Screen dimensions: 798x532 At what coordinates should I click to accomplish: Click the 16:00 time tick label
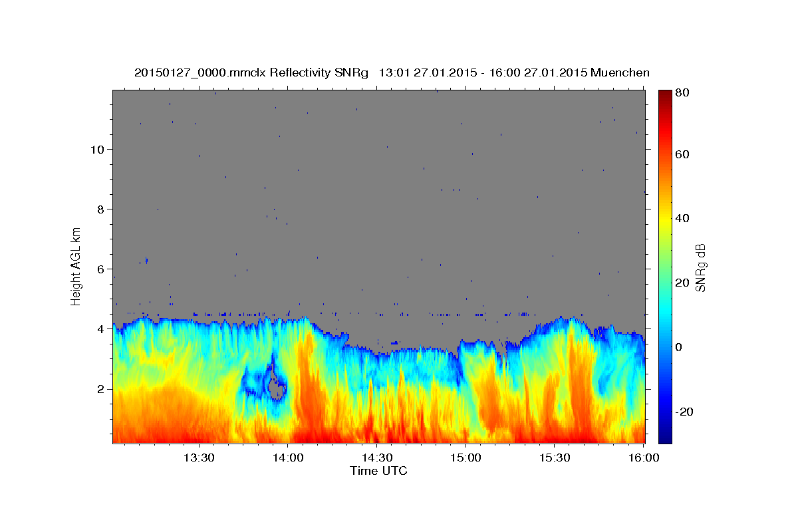(644, 458)
